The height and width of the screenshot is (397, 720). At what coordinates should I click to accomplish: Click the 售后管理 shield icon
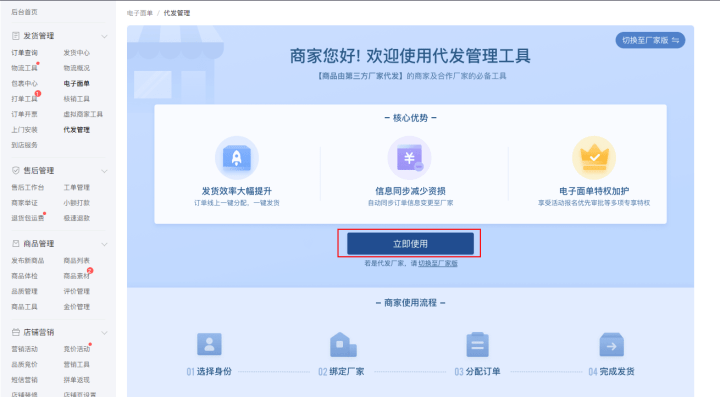pyautogui.click(x=16, y=170)
